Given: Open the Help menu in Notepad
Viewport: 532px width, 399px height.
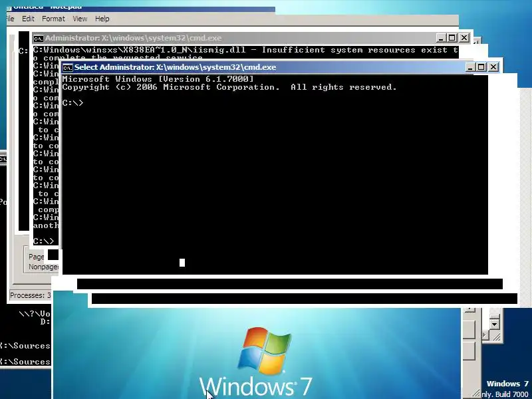Looking at the screenshot, I should pyautogui.click(x=102, y=19).
